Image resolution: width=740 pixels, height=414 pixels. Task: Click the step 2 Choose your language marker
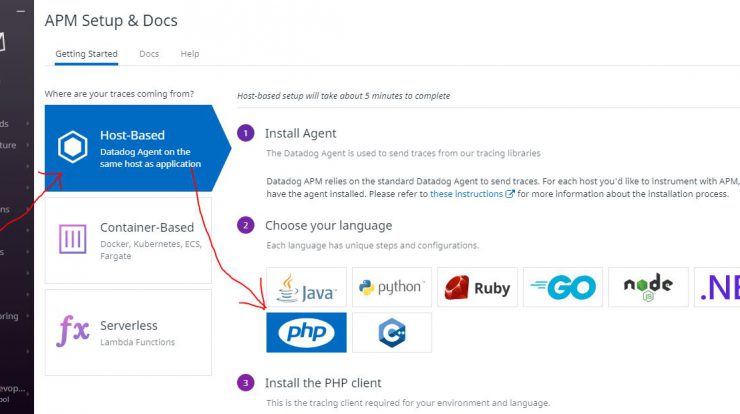tap(245, 226)
